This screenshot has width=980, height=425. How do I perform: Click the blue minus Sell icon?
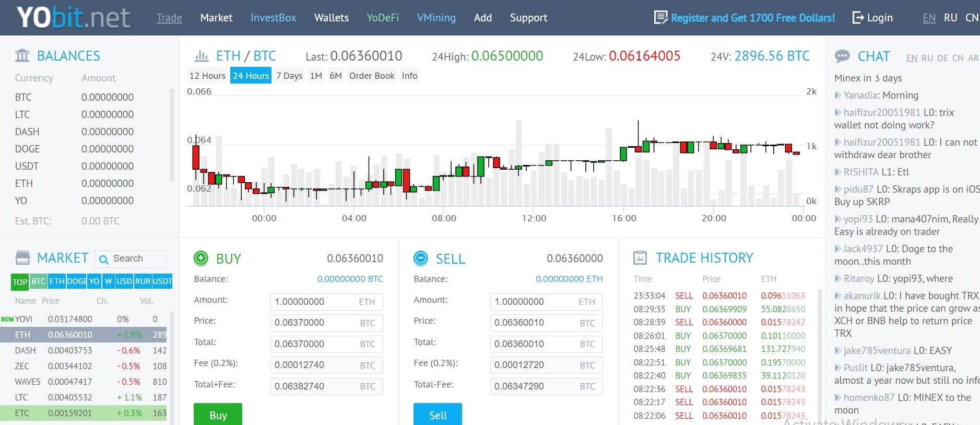[420, 258]
